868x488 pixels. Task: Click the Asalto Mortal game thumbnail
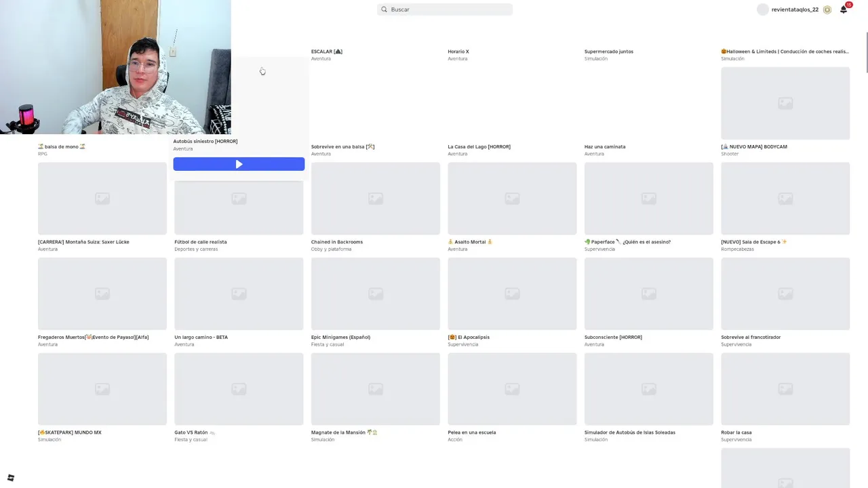click(x=512, y=199)
